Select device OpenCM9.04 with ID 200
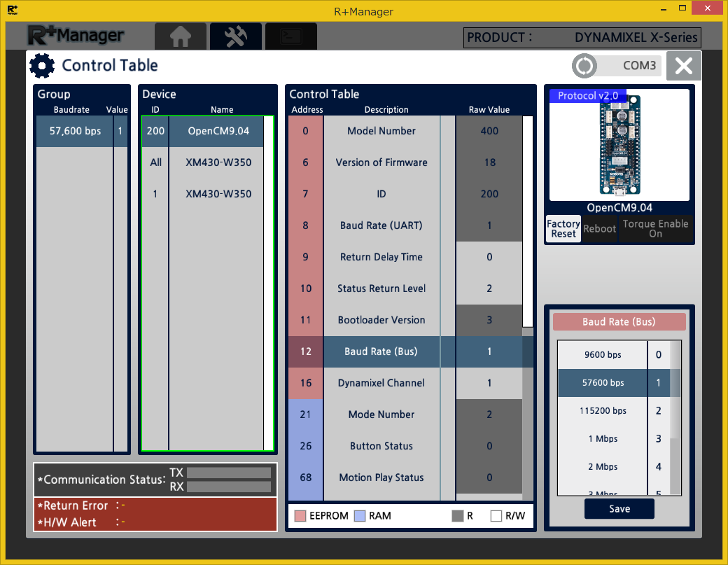Screen dimensions: 728x565 202,131
